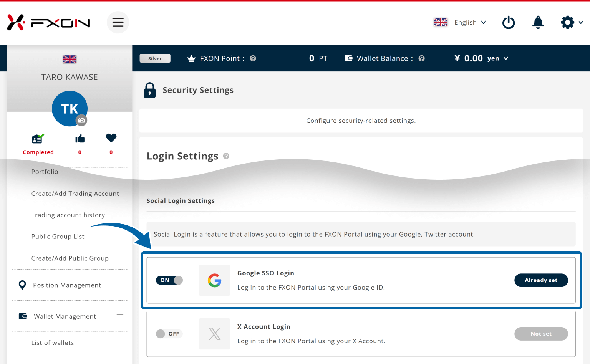Click the ¥ 0.00 balance value
Image resolution: width=590 pixels, height=364 pixels.
[x=468, y=58]
